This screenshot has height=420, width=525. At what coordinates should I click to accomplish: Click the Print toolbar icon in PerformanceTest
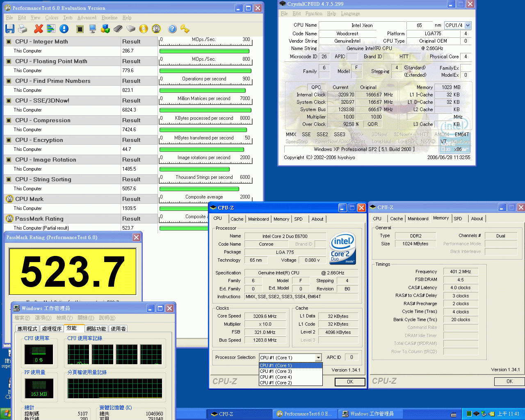(23, 29)
